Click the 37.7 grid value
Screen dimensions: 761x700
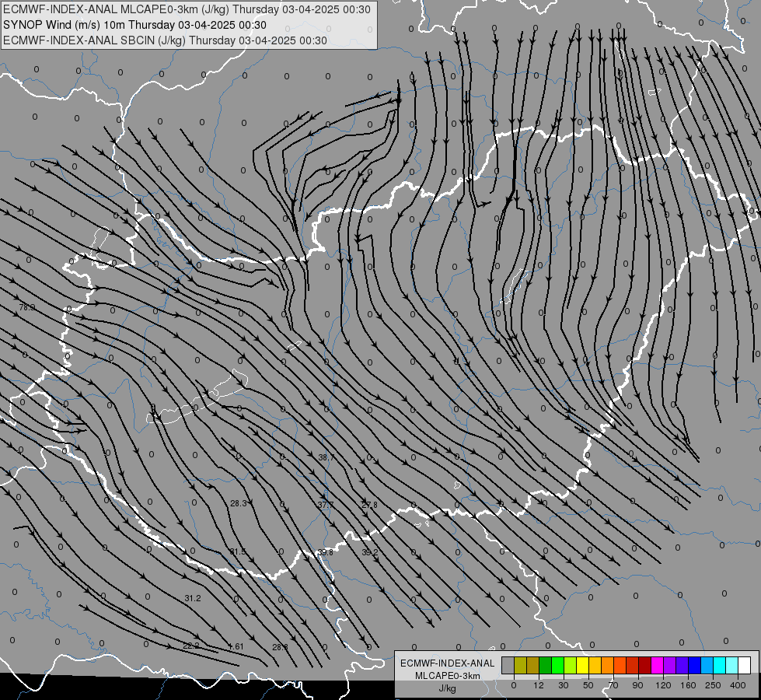tap(326, 506)
